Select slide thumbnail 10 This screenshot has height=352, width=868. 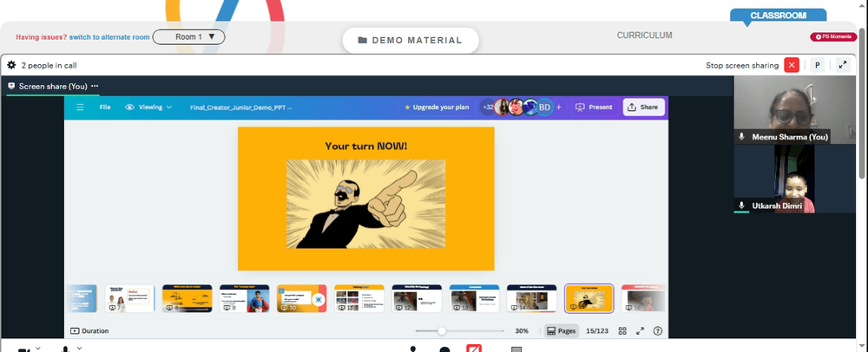(302, 298)
